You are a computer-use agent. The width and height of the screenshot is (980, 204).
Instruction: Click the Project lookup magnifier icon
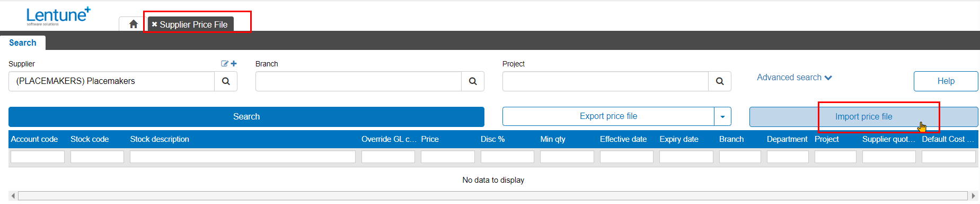[720, 81]
